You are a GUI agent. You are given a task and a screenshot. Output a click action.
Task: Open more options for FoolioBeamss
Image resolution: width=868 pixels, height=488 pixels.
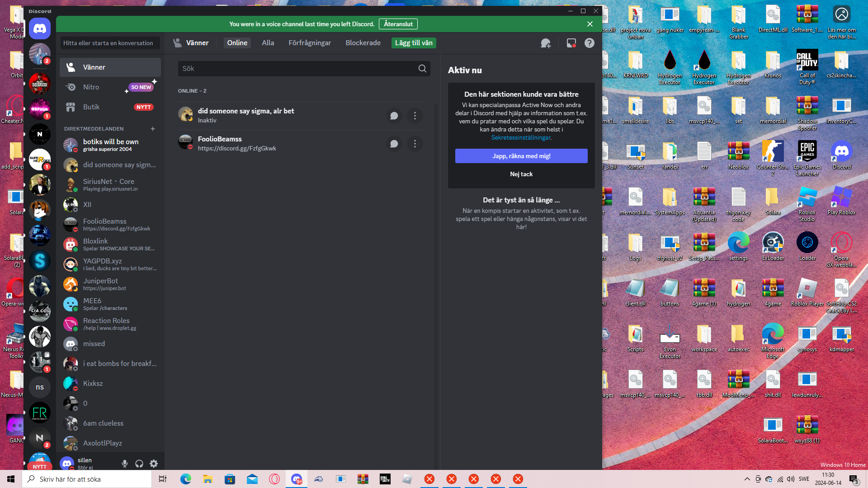point(415,144)
